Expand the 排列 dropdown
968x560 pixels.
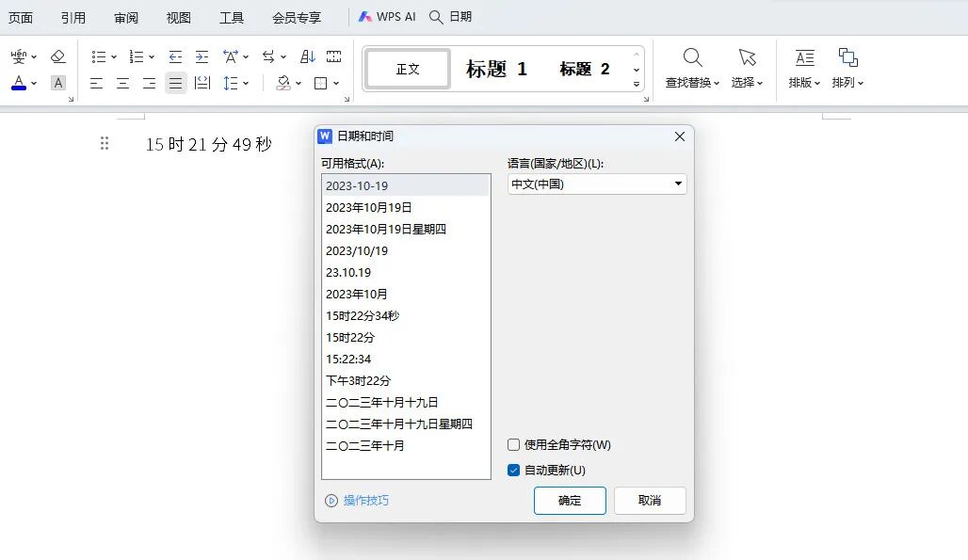(x=848, y=82)
